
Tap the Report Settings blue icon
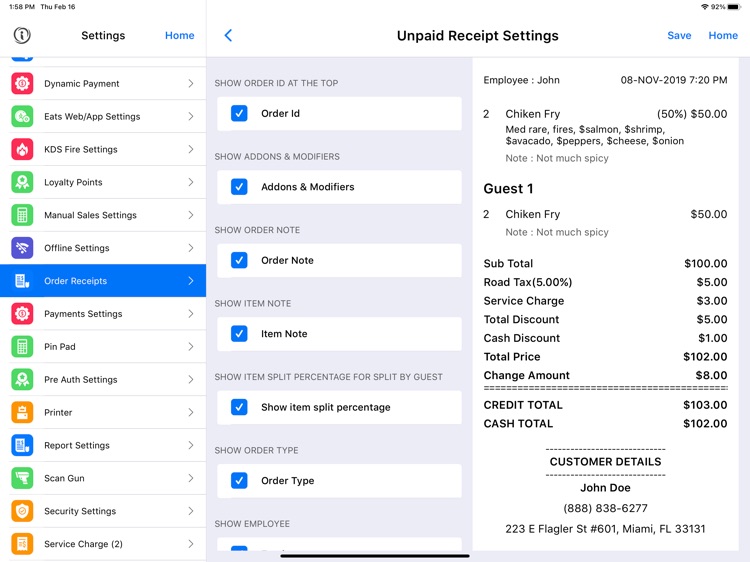pyautogui.click(x=22, y=445)
